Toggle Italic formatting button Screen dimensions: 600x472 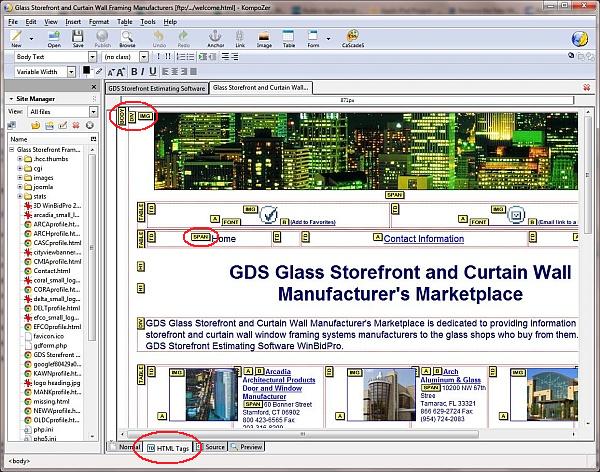pos(143,72)
